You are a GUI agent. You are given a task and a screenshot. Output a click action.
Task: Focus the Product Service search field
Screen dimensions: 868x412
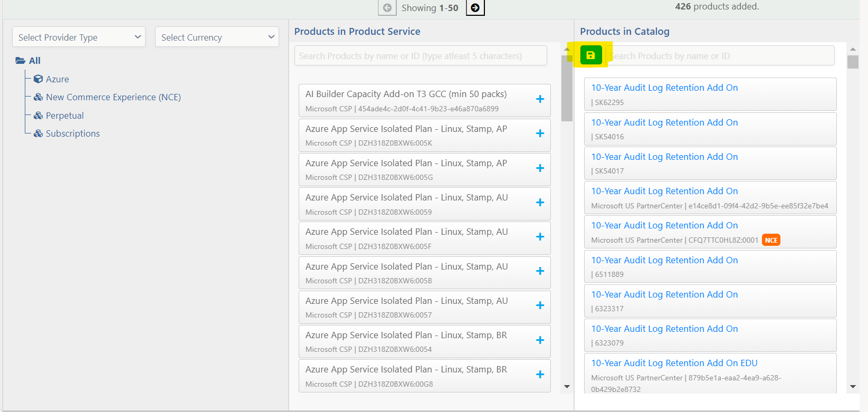tap(421, 56)
